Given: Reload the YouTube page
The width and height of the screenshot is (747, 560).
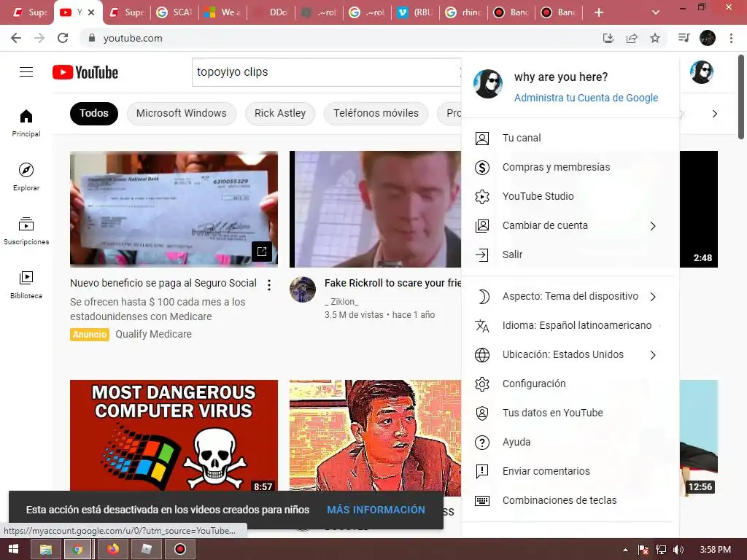Looking at the screenshot, I should pos(63,38).
